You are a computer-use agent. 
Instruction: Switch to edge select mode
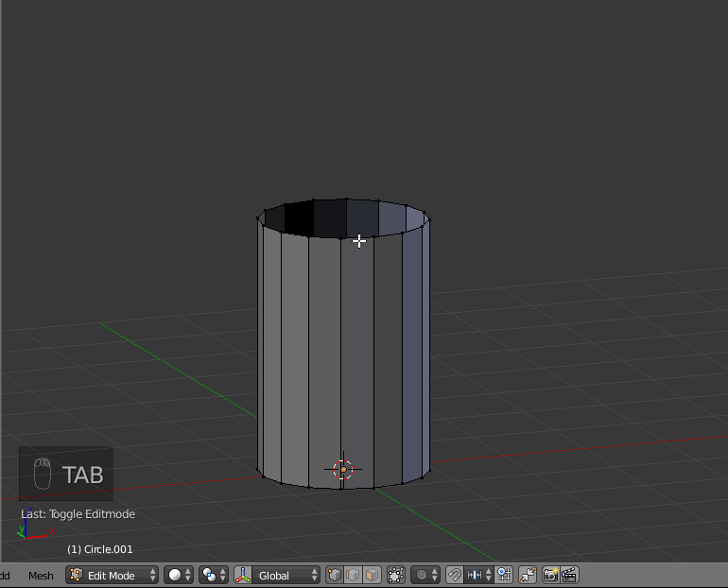(353, 575)
